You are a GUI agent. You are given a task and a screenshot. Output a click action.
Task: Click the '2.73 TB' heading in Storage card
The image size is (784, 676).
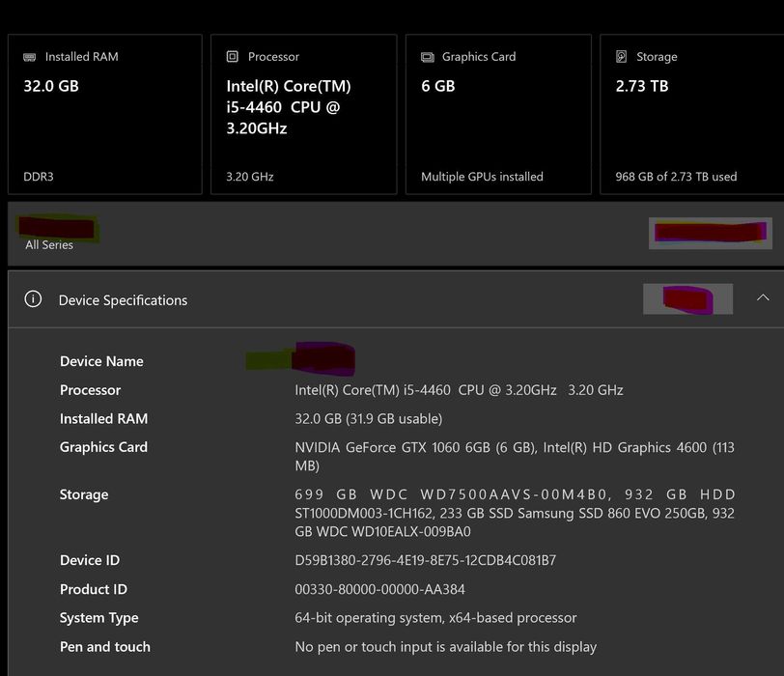coord(642,86)
